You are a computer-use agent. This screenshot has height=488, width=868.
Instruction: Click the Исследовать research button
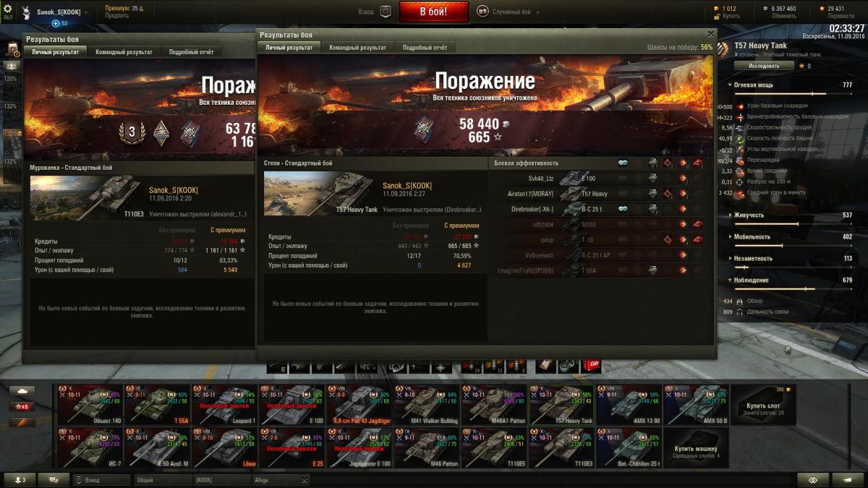764,65
